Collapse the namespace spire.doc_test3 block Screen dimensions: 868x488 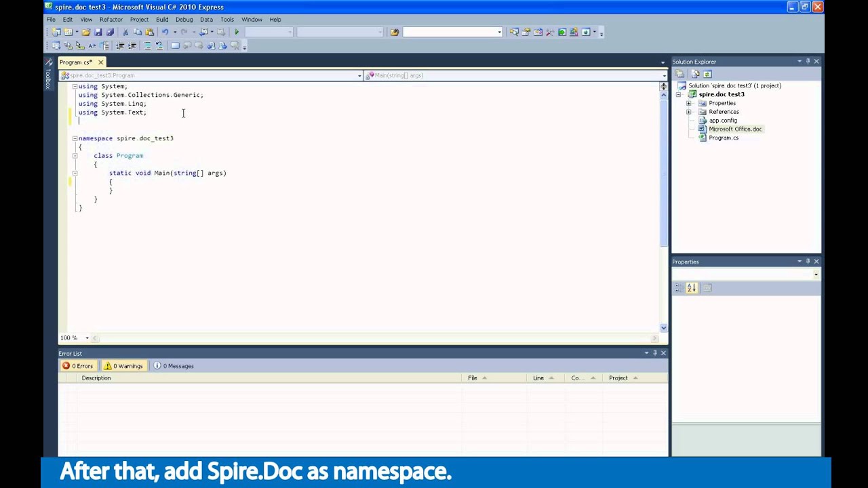coord(75,138)
